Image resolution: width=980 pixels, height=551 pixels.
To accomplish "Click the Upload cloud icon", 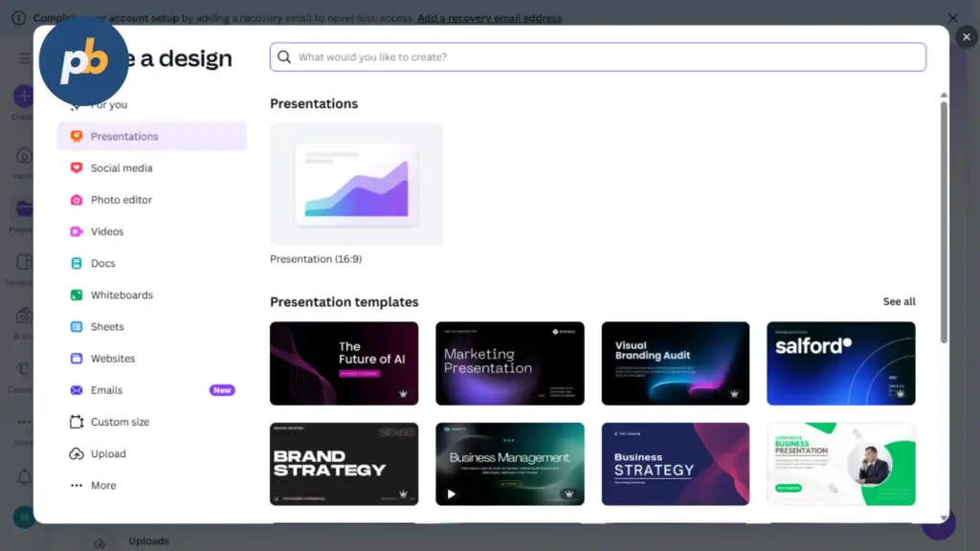I will (x=77, y=453).
